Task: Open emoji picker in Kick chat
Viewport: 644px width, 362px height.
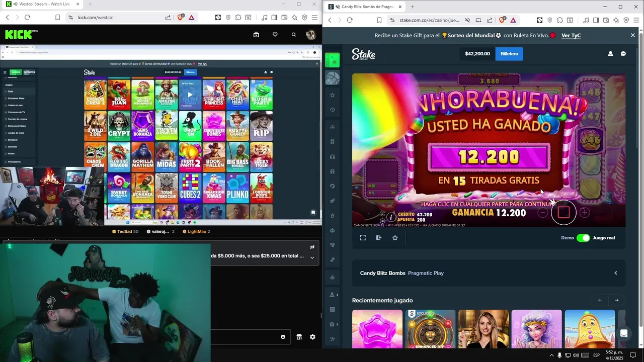Action: coord(283,337)
